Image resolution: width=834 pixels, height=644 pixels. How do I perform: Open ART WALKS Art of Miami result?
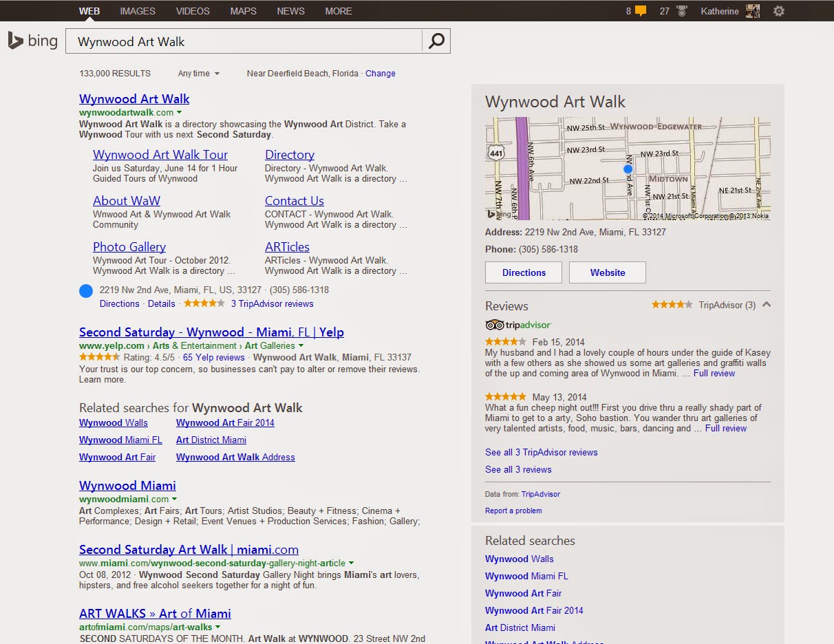click(x=155, y=614)
